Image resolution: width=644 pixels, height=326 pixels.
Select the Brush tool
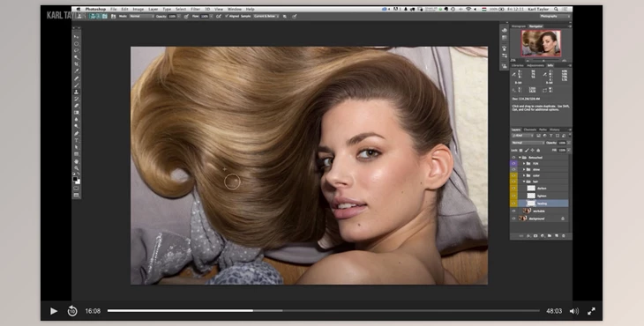tap(77, 85)
